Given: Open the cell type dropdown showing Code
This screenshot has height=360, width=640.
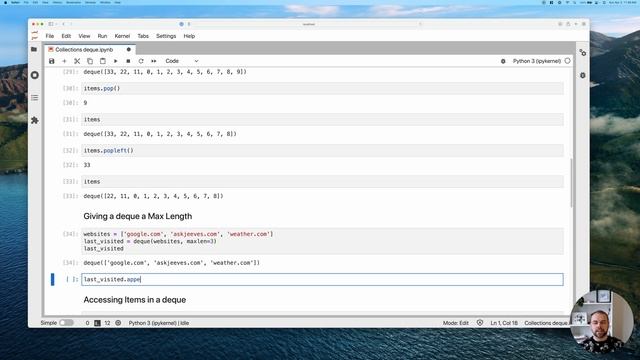Looking at the screenshot, I should tap(182, 61).
